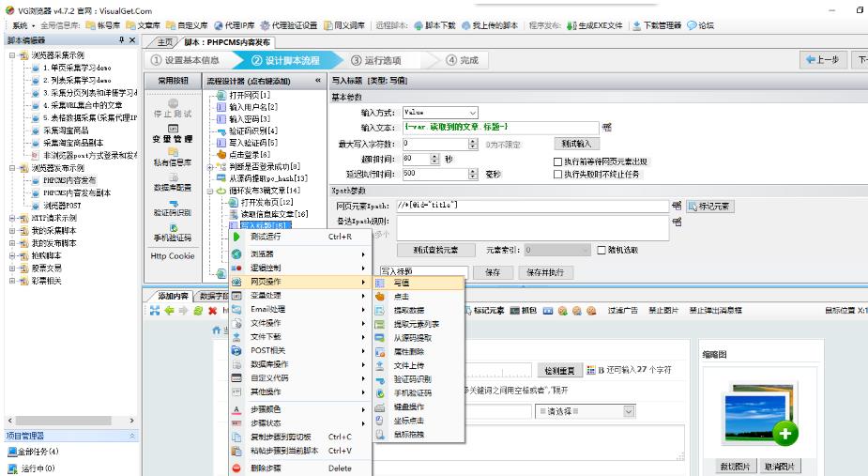Enable 执行前等待网页元素出现 checkbox
This screenshot has height=476, width=868.
tap(557, 161)
